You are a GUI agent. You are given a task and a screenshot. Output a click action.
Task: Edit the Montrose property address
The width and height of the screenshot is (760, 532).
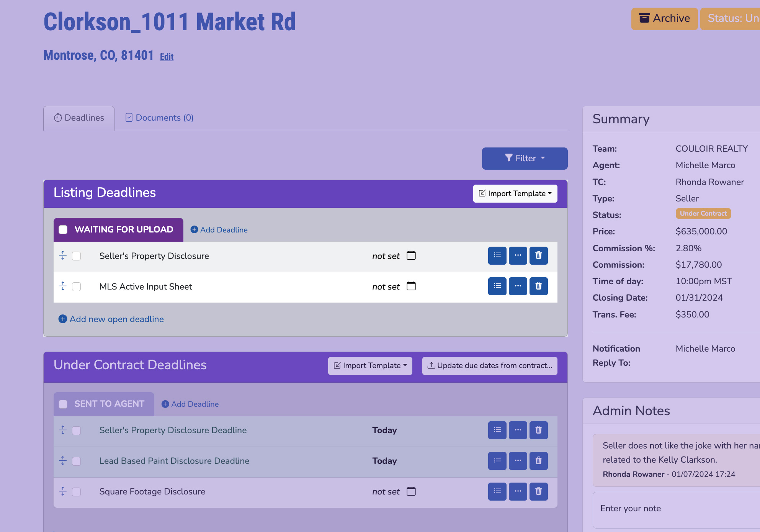[167, 56]
